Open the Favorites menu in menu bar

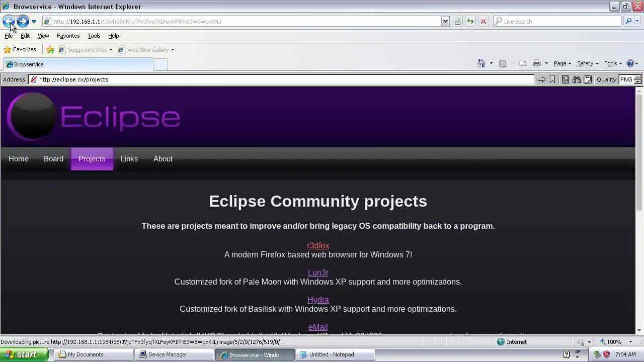tap(68, 36)
